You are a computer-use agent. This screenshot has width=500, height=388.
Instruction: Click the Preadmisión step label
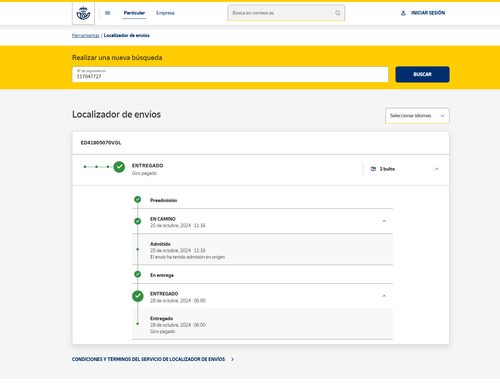[x=163, y=200]
